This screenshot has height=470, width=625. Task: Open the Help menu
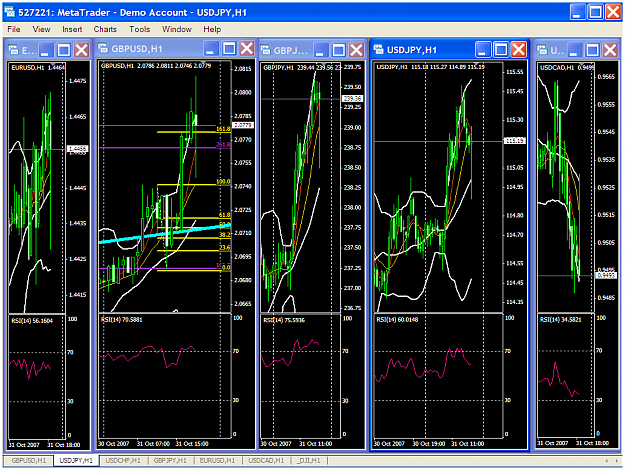pos(212,29)
